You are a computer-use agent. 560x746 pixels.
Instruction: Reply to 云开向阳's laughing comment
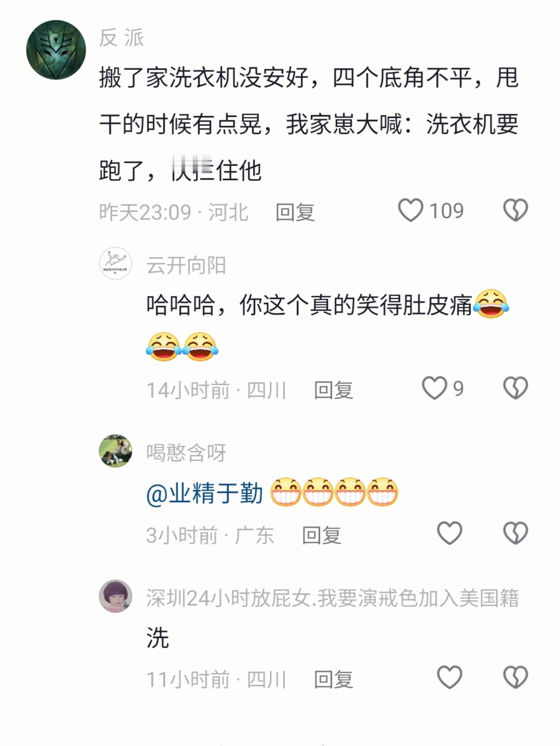[334, 390]
